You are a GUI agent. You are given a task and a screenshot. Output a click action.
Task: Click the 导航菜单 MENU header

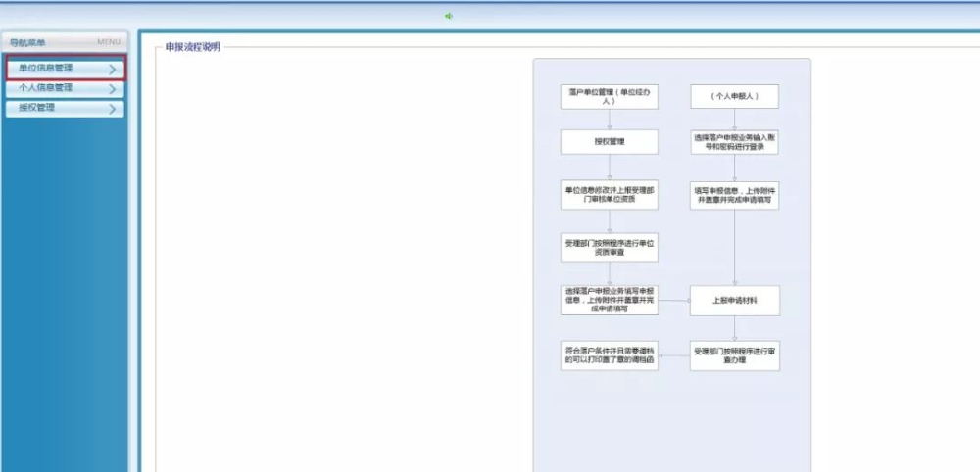65,42
